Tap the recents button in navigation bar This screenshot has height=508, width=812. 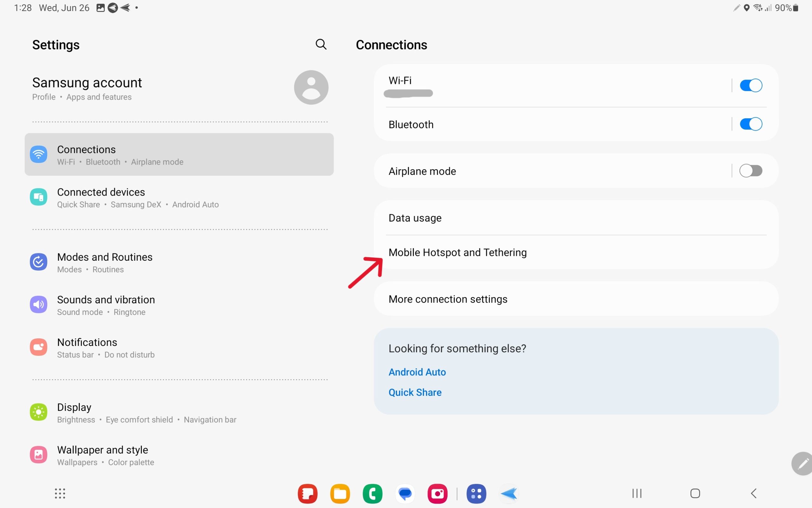point(637,493)
